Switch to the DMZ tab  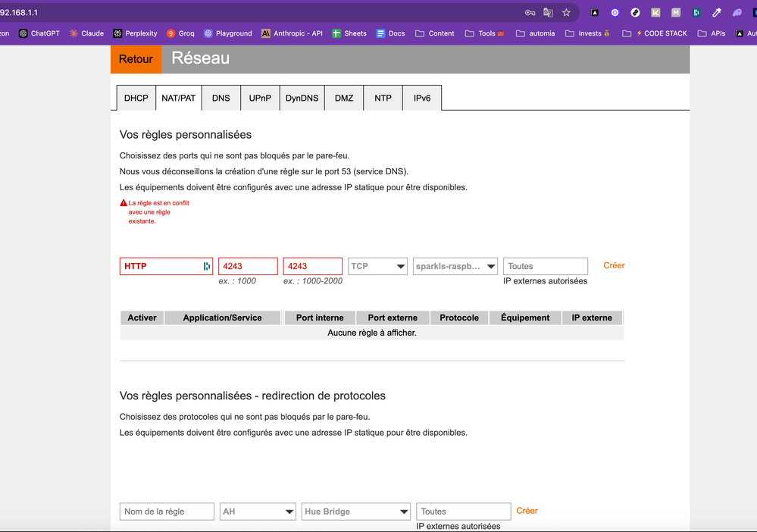pyautogui.click(x=343, y=98)
